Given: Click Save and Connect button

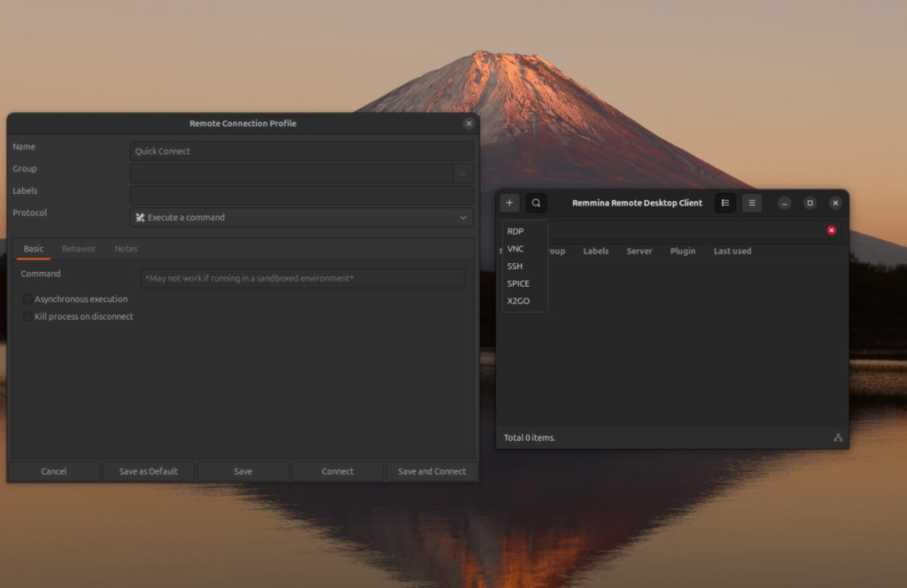Looking at the screenshot, I should click(432, 471).
